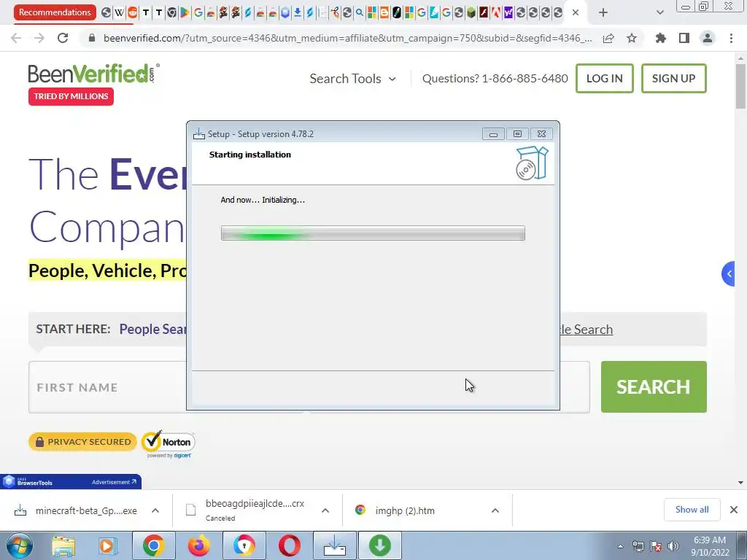Maximize the Setup installer window
This screenshot has height=560, width=747.
517,134
